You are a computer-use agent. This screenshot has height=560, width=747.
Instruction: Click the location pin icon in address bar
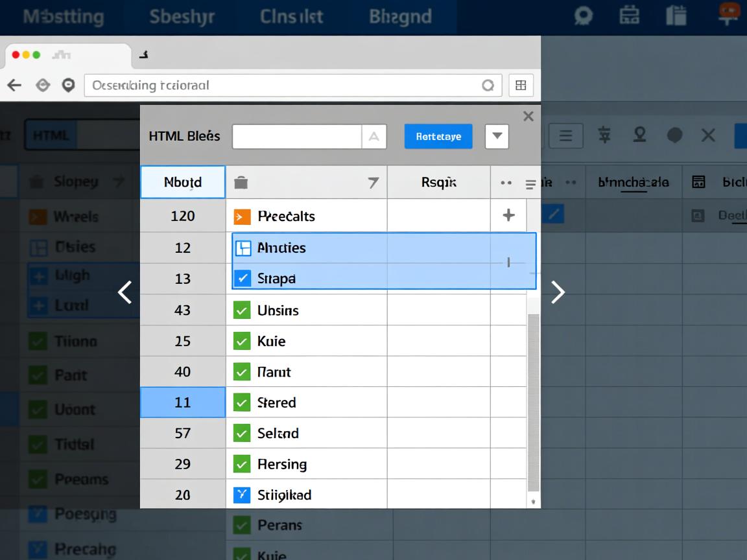point(68,85)
